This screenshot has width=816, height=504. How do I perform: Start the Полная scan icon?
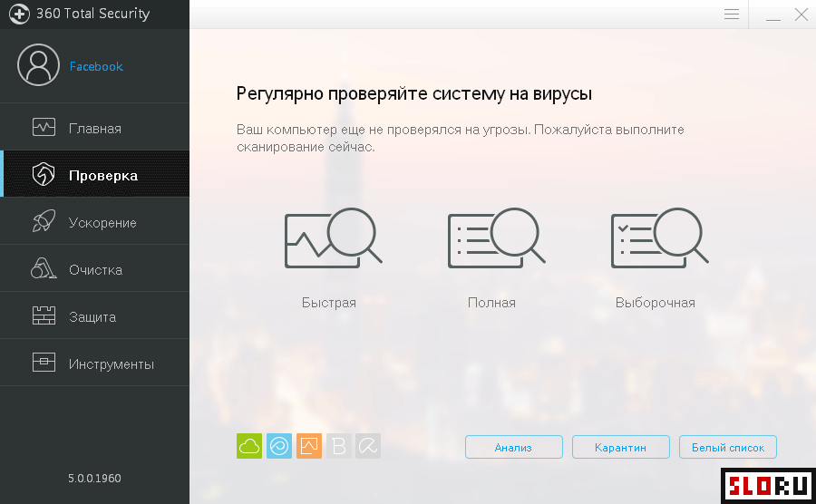(497, 238)
